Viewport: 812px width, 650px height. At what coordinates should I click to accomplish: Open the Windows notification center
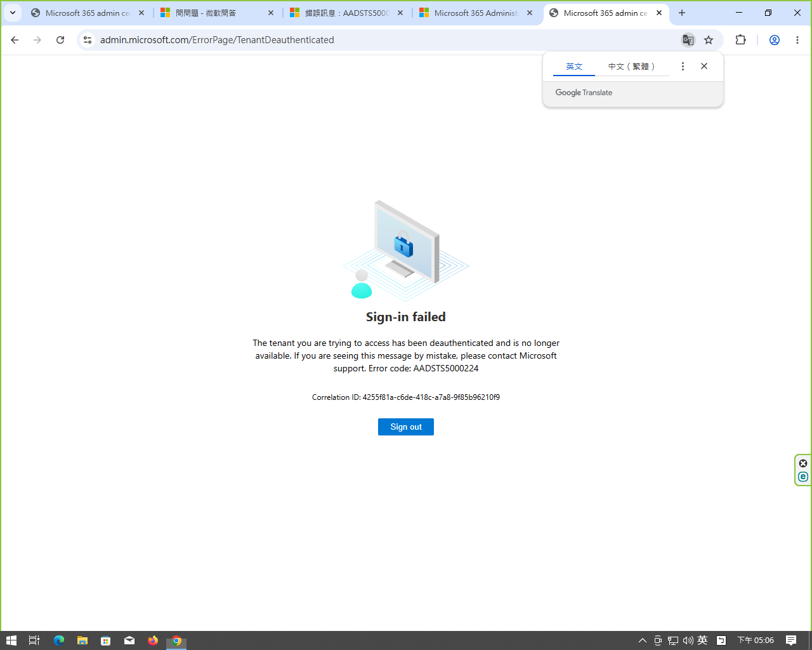(x=791, y=640)
